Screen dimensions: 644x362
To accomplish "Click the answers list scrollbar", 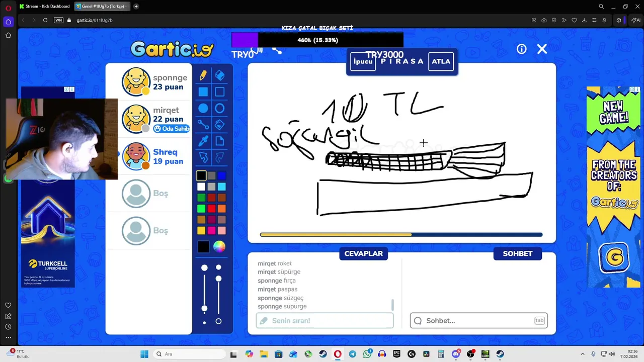I will tap(392, 305).
